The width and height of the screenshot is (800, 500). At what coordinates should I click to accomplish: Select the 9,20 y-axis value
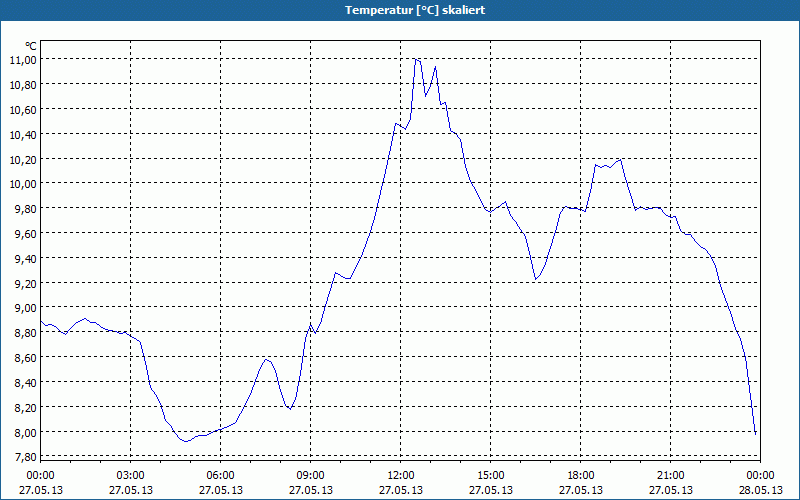pos(26,284)
